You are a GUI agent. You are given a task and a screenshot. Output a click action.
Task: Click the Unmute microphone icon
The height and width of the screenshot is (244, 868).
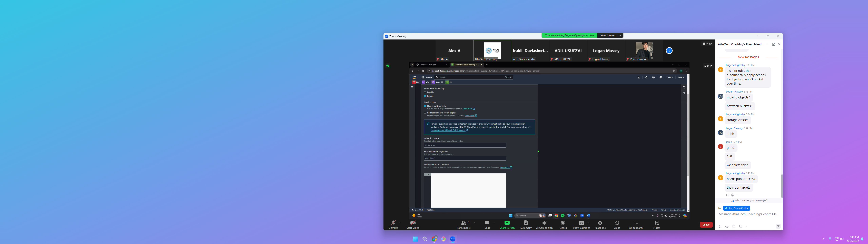[393, 223]
